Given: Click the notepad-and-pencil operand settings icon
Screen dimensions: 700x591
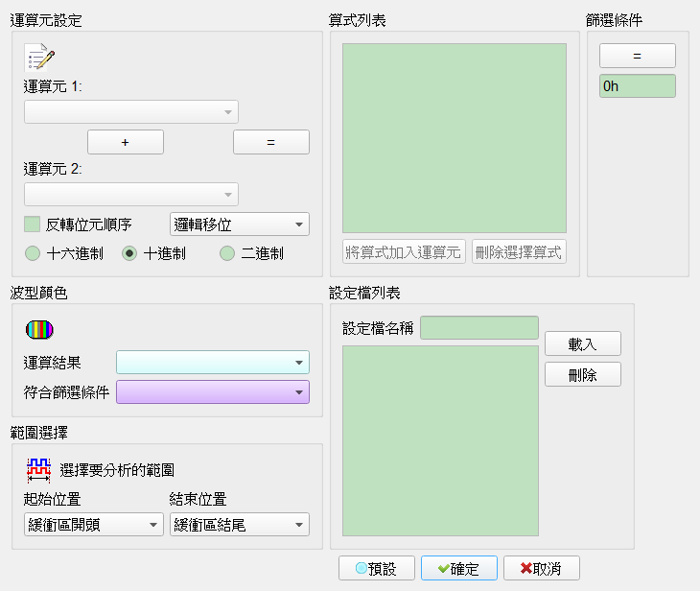Looking at the screenshot, I should 39,58.
